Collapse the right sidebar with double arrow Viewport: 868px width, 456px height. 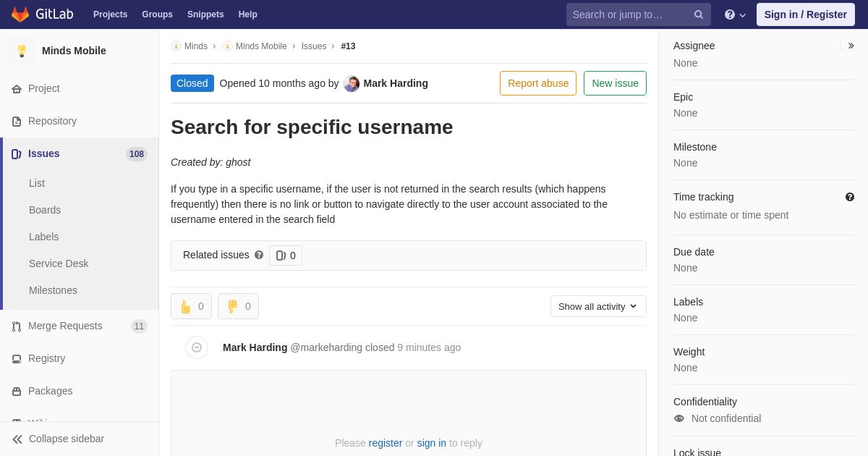(851, 46)
